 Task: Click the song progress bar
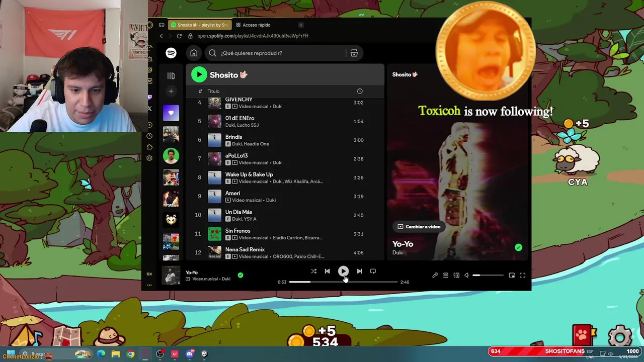[343, 282]
